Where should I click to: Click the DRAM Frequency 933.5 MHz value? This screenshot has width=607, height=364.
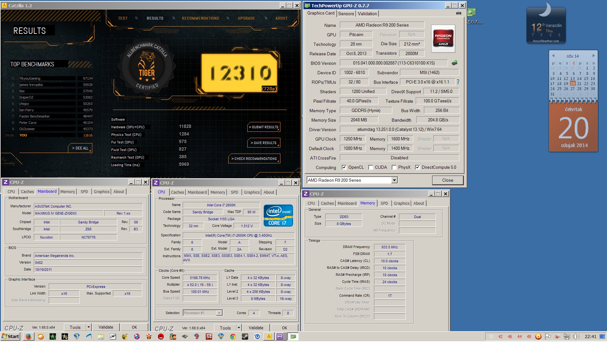pyautogui.click(x=389, y=247)
